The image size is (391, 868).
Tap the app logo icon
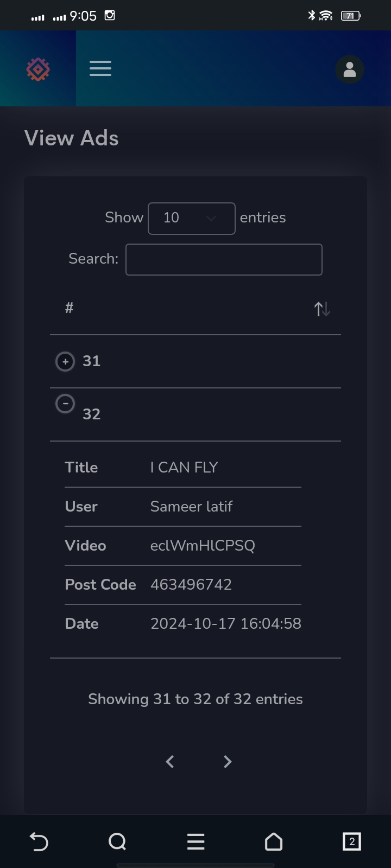(38, 69)
